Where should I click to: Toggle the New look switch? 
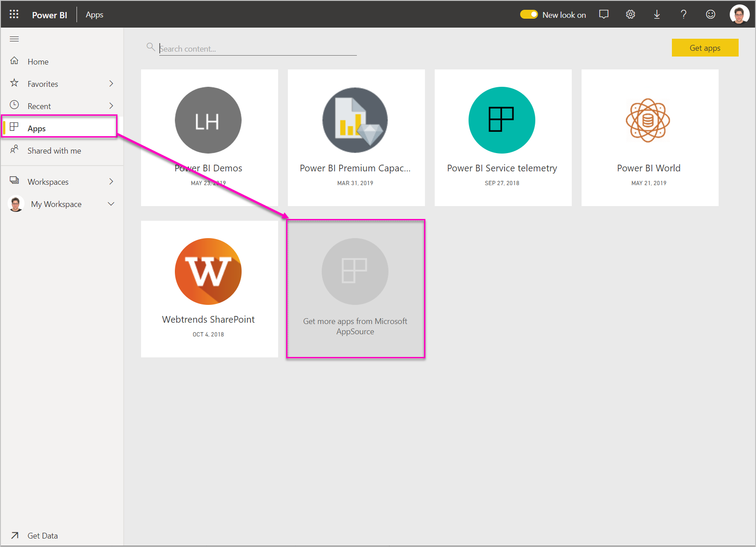pos(529,14)
